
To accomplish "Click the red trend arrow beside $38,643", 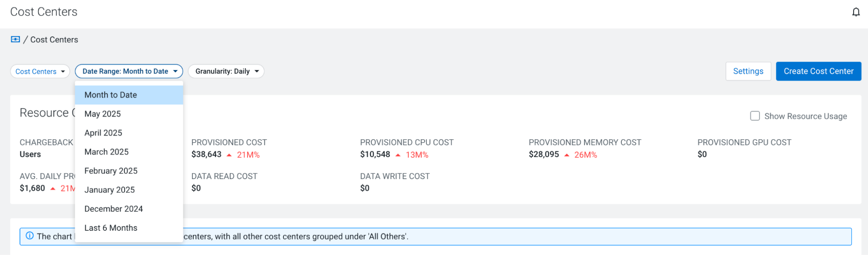I will (229, 155).
